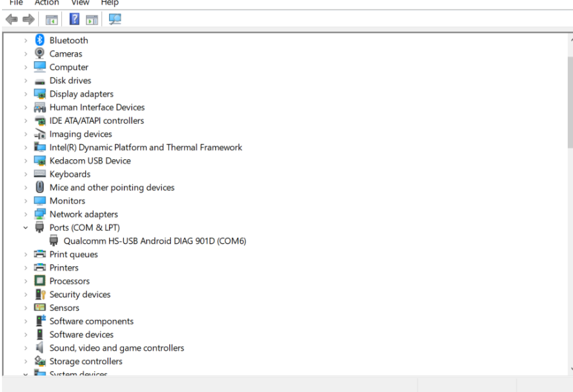Collapse the Ports (COM & LPT) category
This screenshot has height=392, width=573.
pos(26,228)
